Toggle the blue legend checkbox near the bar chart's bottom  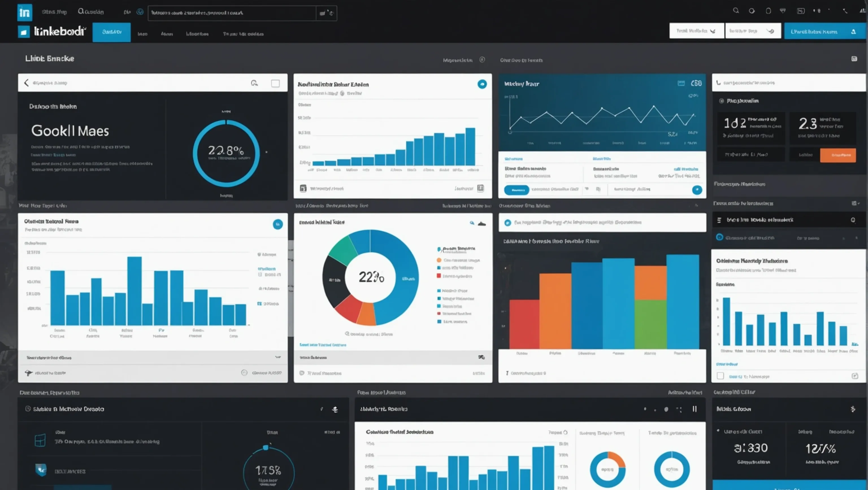tap(259, 303)
